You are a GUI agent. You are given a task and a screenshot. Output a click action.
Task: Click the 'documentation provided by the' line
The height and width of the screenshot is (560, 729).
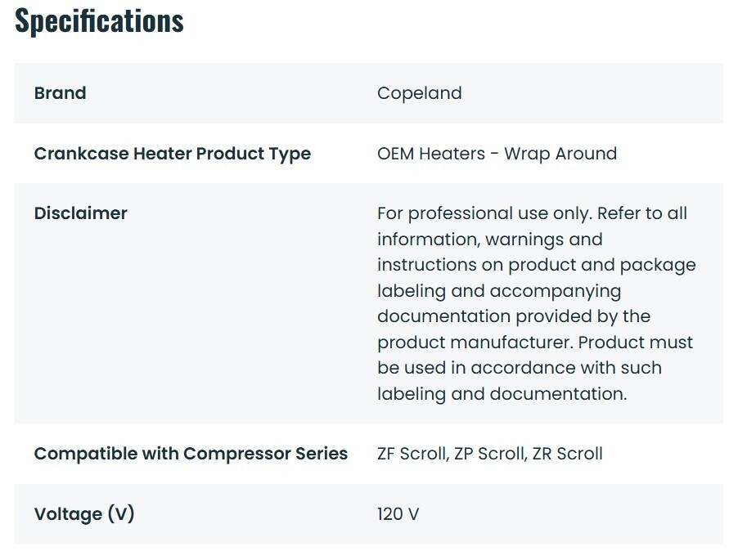pyautogui.click(x=514, y=316)
